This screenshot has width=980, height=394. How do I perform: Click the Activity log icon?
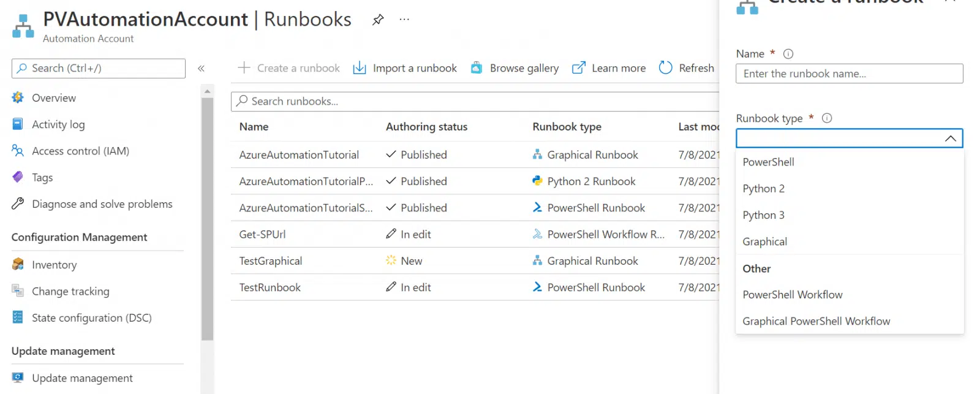[18, 124]
